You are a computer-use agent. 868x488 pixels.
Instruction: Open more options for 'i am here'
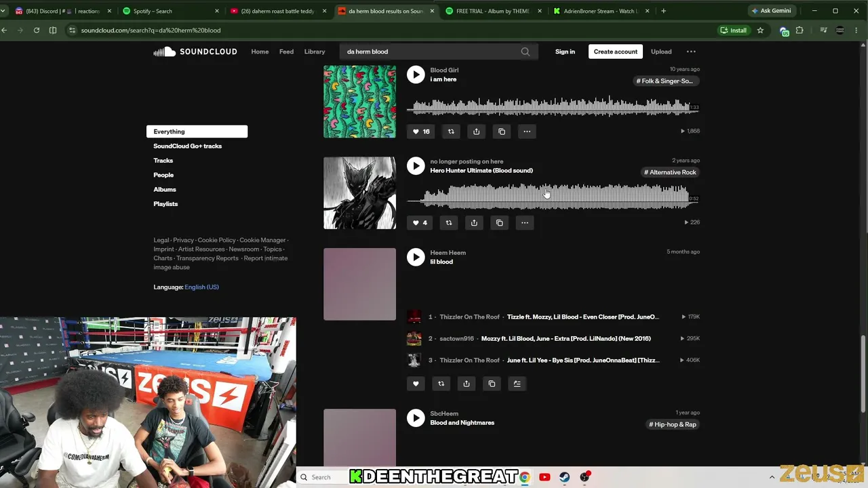(527, 131)
